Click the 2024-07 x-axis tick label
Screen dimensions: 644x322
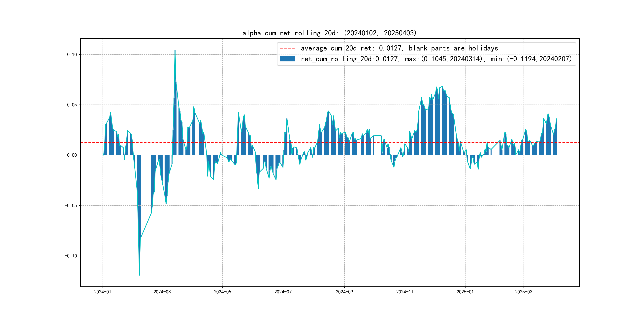point(283,292)
